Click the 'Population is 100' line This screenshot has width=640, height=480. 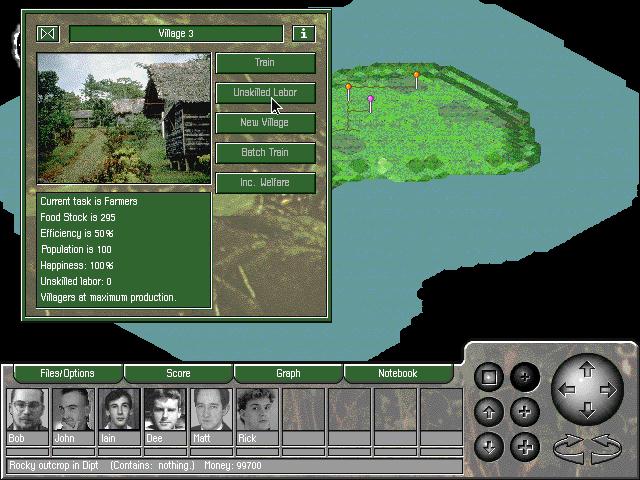coord(76,249)
